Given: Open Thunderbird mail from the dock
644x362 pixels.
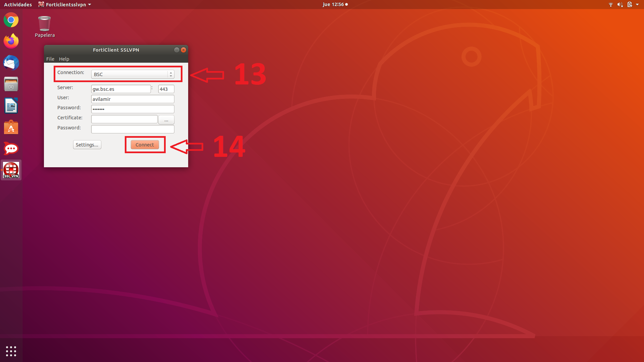Looking at the screenshot, I should tap(11, 63).
